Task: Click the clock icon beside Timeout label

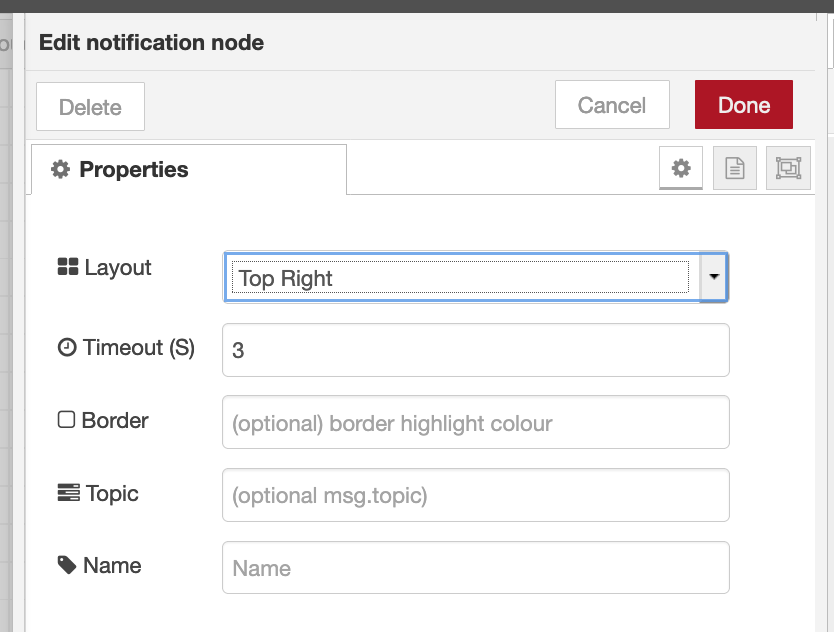Action: click(67, 348)
